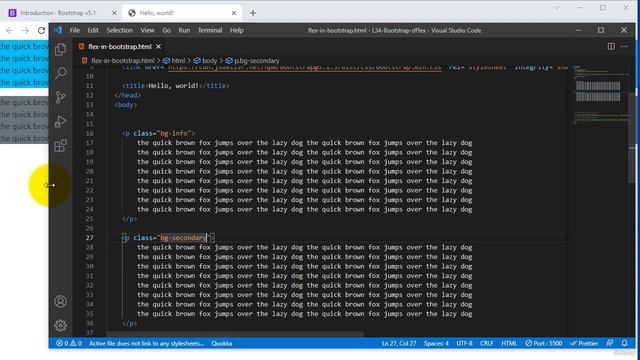Go forward in the browser
Image resolution: width=640 pixels, height=360 pixels.
pos(25,30)
